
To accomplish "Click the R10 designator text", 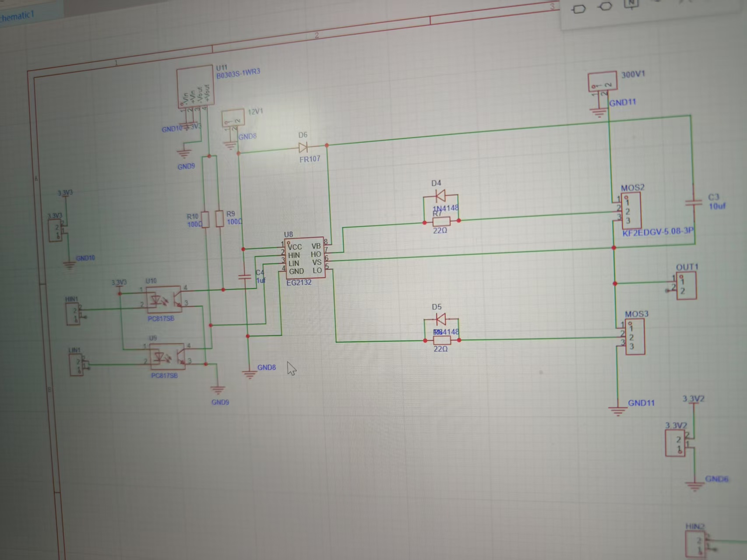I will 193,216.
